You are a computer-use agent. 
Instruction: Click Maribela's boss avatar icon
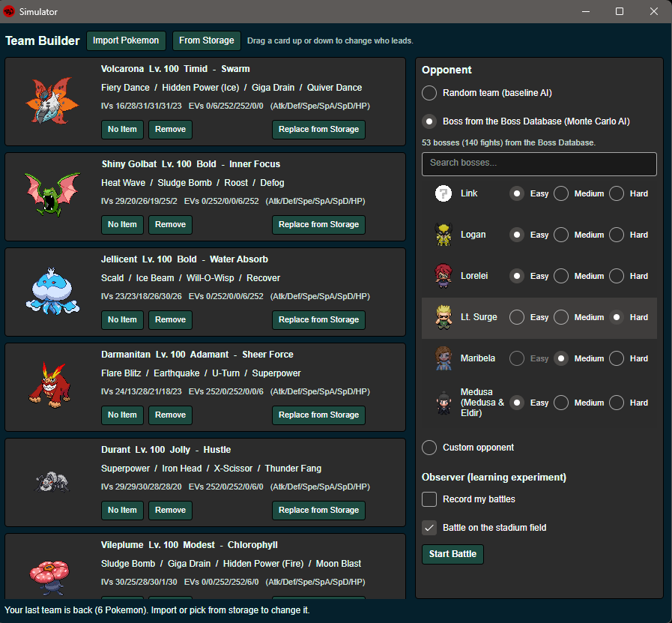[444, 358]
